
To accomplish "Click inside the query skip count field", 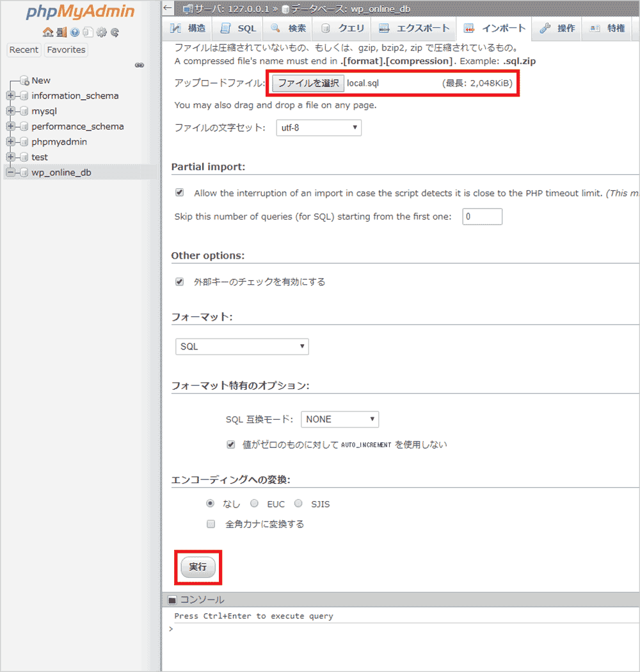I will (482, 216).
